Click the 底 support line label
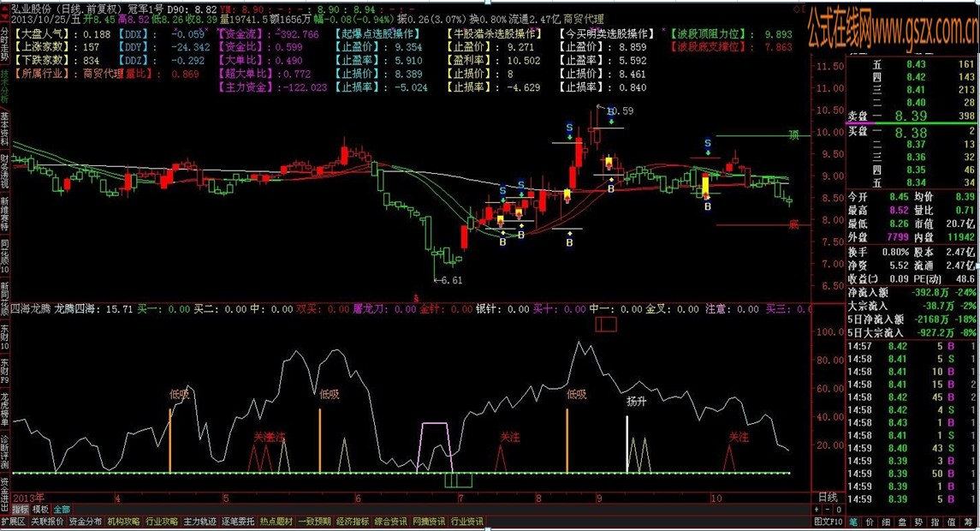980x531 pixels. click(793, 224)
